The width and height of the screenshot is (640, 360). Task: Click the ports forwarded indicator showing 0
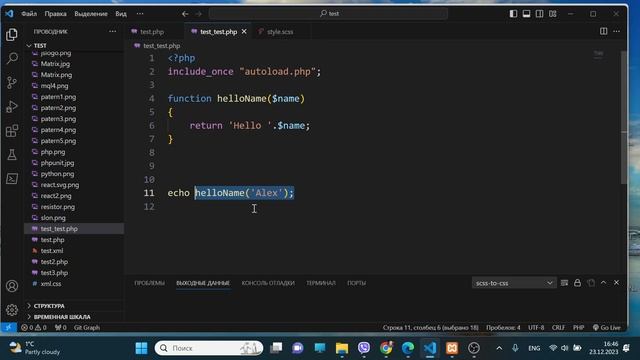60,327
